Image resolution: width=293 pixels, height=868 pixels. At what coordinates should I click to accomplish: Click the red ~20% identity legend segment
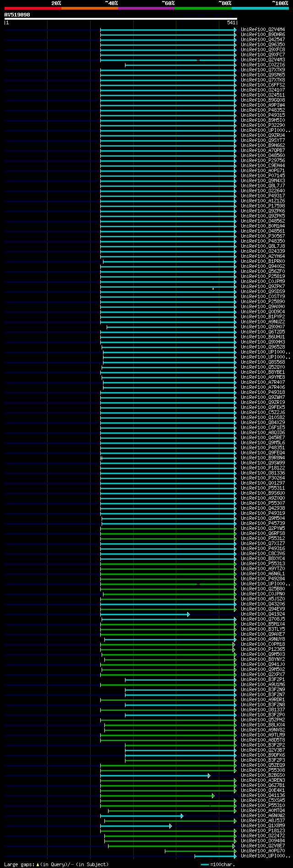pos(33,8)
